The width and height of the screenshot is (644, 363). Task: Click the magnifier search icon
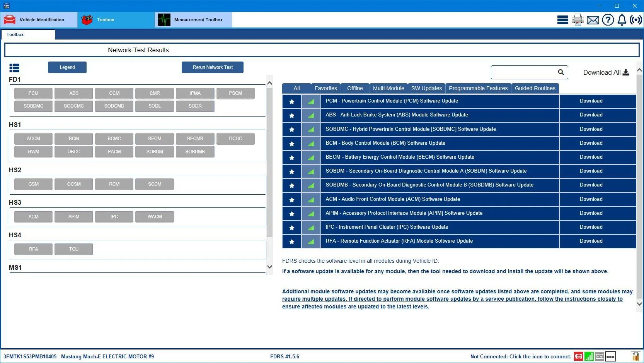point(561,72)
